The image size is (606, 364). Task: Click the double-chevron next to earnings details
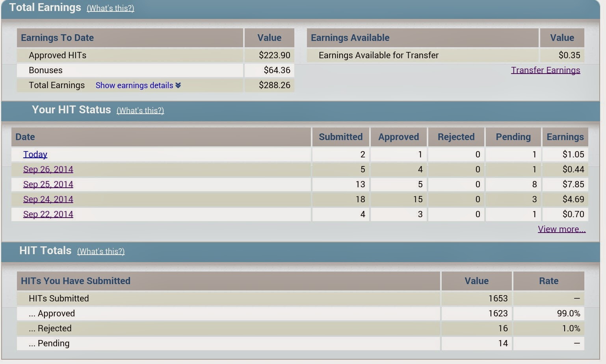tap(178, 85)
